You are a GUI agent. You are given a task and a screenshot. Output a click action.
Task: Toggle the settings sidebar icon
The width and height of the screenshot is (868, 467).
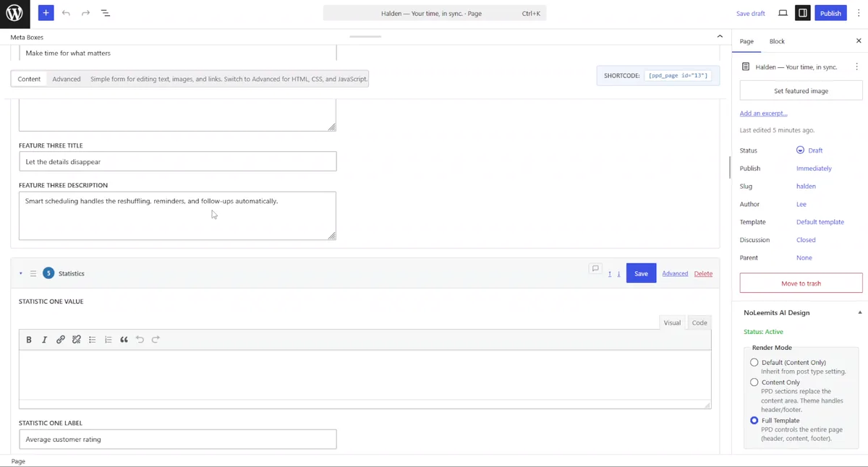(802, 13)
